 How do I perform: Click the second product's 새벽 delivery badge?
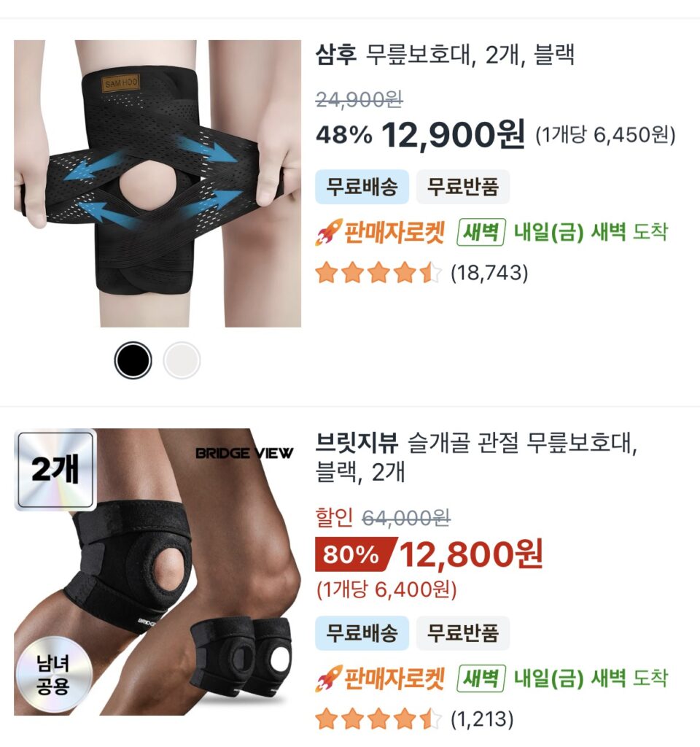click(481, 678)
